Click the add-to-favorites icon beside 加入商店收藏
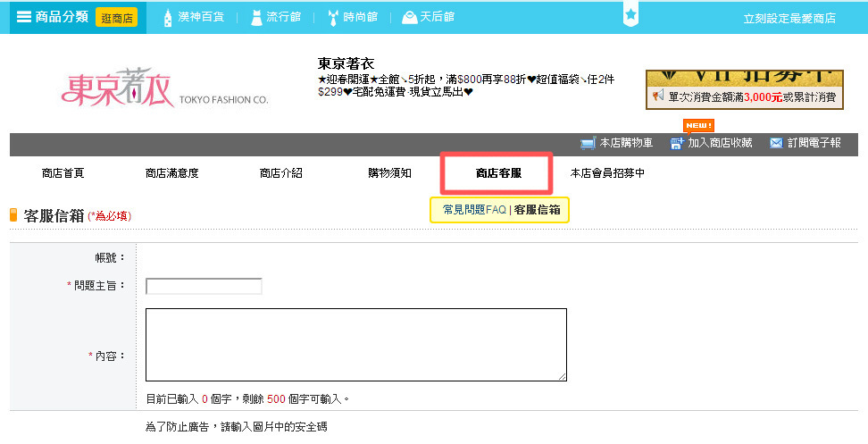This screenshot has width=868, height=444. point(677,144)
